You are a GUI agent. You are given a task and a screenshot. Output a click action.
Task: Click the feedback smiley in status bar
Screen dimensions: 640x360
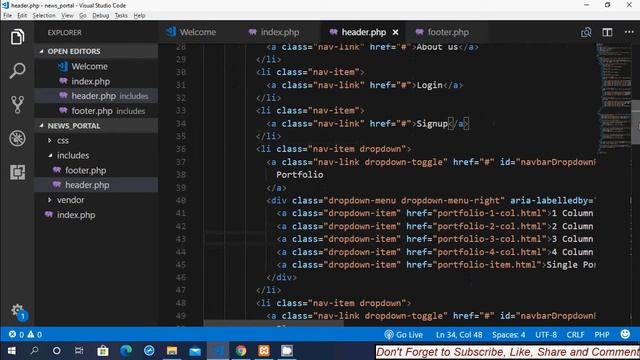(625, 334)
